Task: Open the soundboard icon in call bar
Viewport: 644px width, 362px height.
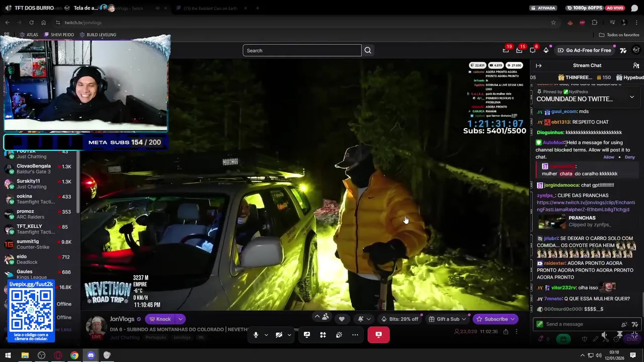Action: tap(339, 335)
